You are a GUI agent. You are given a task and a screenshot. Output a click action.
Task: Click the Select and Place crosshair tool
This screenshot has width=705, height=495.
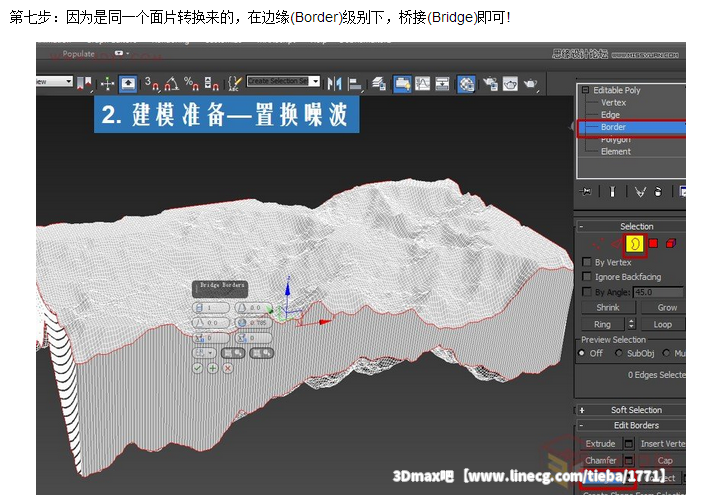pyautogui.click(x=107, y=84)
